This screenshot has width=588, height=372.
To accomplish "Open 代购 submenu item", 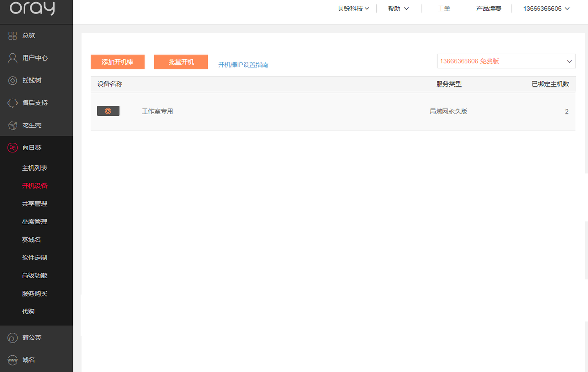I will [x=28, y=311].
